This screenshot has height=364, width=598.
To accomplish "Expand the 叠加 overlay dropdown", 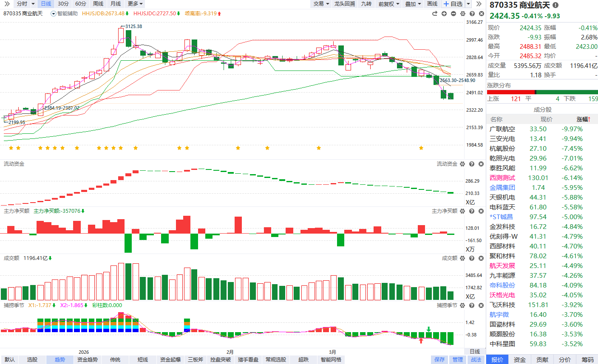I will (413, 4).
